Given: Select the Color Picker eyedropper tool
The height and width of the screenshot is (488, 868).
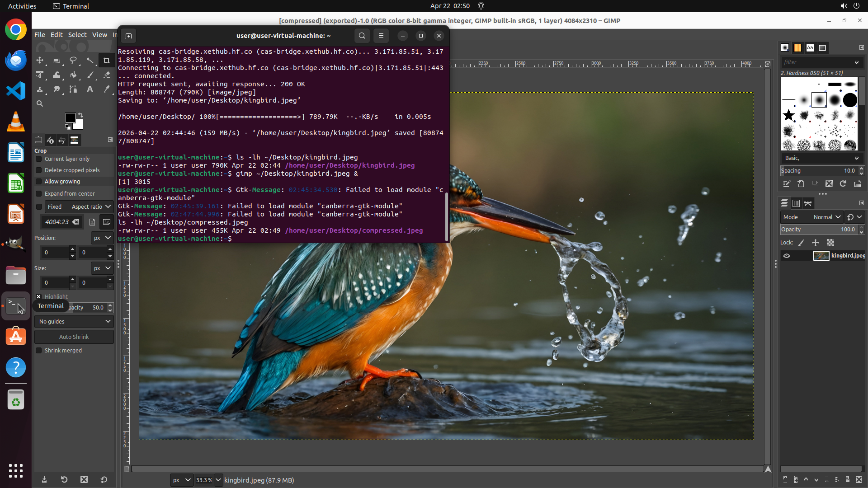Looking at the screenshot, I should [107, 89].
